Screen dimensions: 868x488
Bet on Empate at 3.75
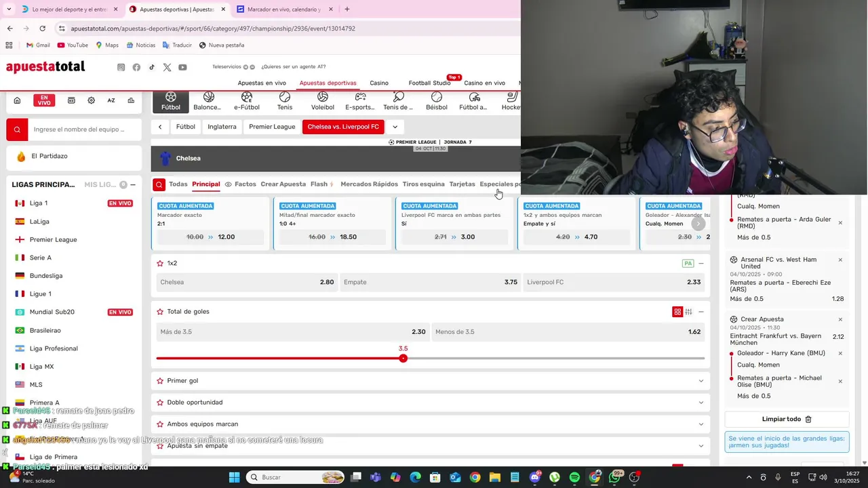[430, 282]
